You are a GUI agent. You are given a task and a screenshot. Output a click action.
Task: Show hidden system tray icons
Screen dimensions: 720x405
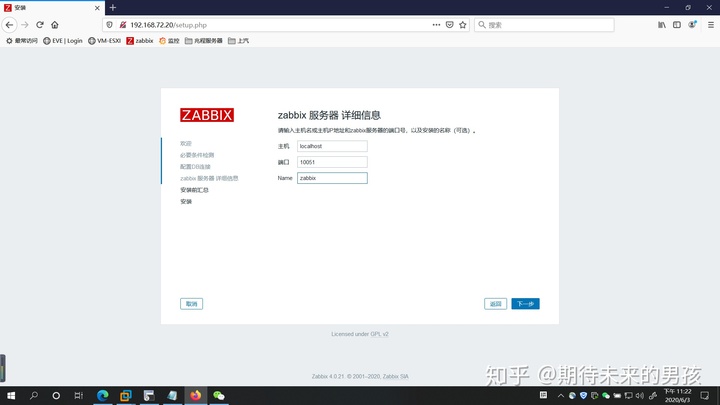[561, 395]
